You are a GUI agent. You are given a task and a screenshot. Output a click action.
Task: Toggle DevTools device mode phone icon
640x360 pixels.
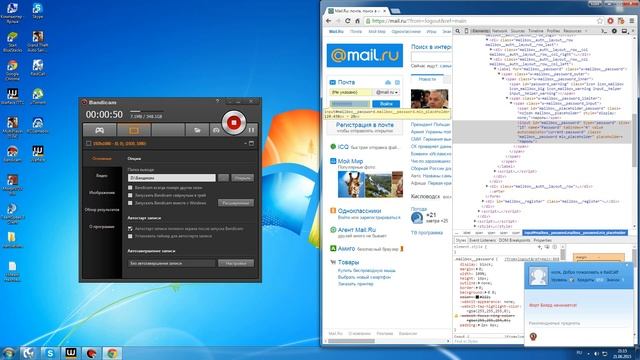[466, 31]
